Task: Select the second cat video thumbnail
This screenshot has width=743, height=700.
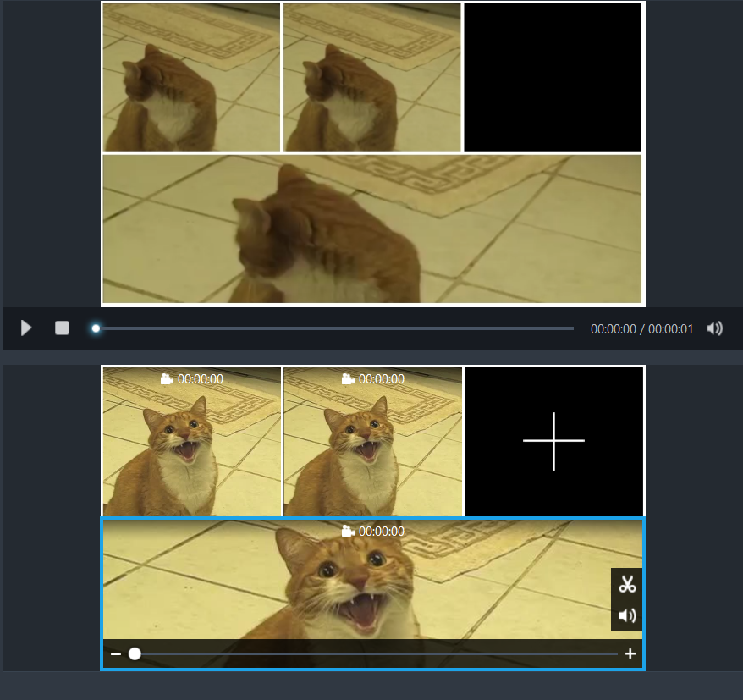Action: pos(372,449)
